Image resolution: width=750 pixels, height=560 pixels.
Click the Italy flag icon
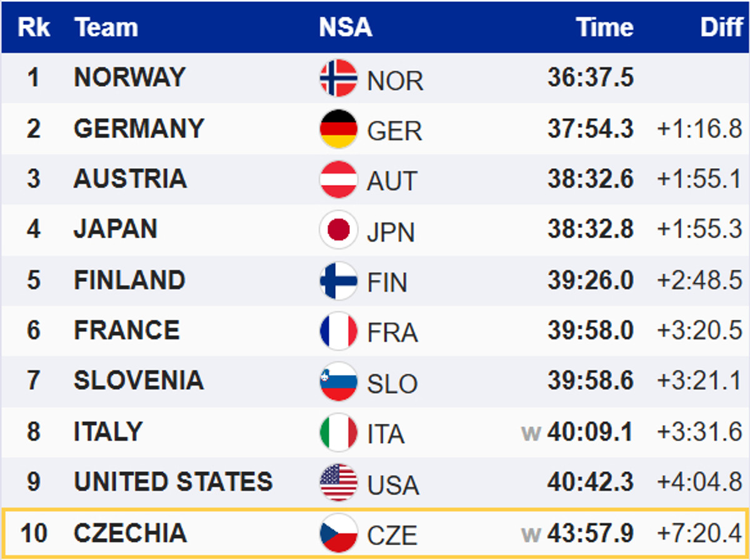[x=338, y=432]
